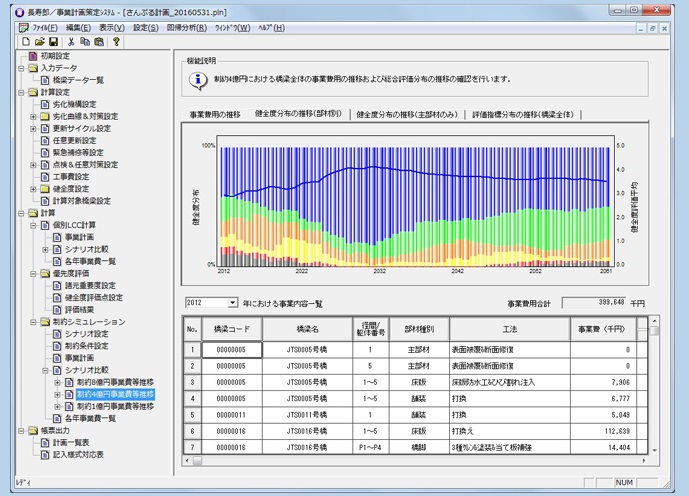Click the 帳票出力 folder icon
The height and width of the screenshot is (496, 689).
[33, 431]
